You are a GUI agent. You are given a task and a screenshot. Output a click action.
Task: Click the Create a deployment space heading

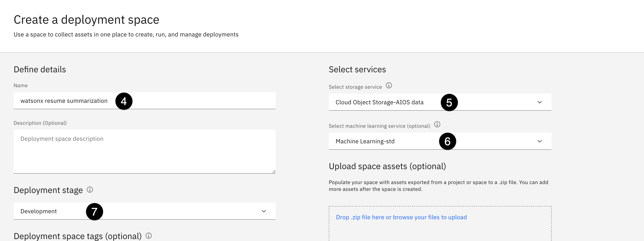86,20
